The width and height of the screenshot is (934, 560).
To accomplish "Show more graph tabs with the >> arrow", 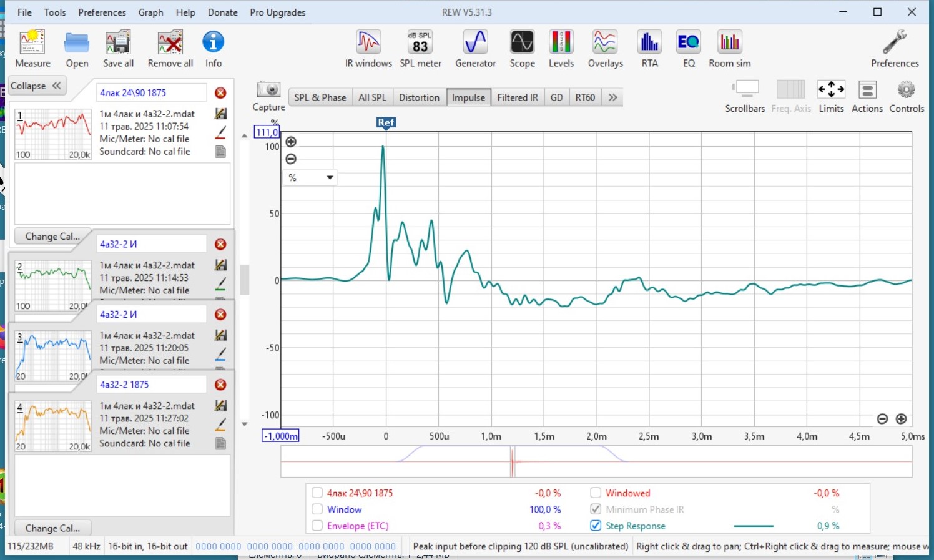I will click(612, 97).
